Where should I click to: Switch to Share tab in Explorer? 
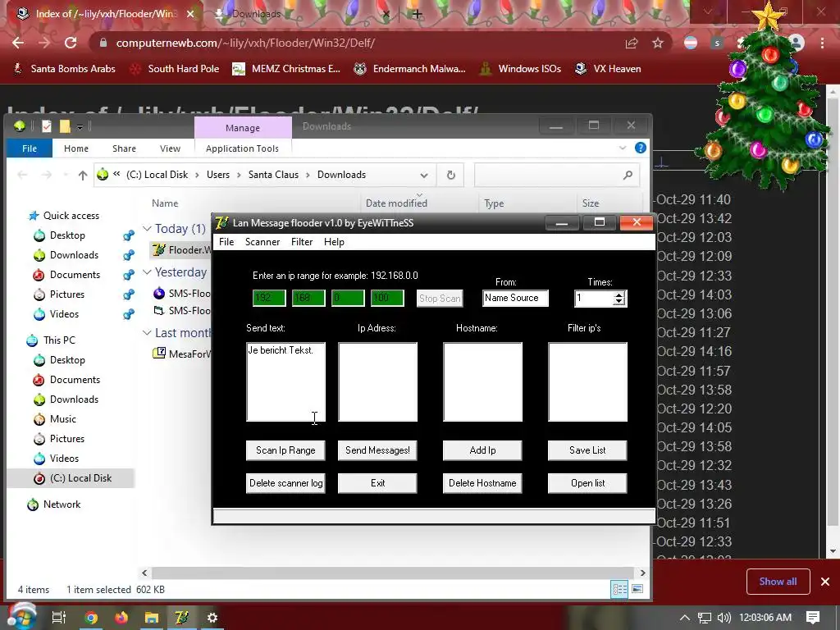[124, 148]
